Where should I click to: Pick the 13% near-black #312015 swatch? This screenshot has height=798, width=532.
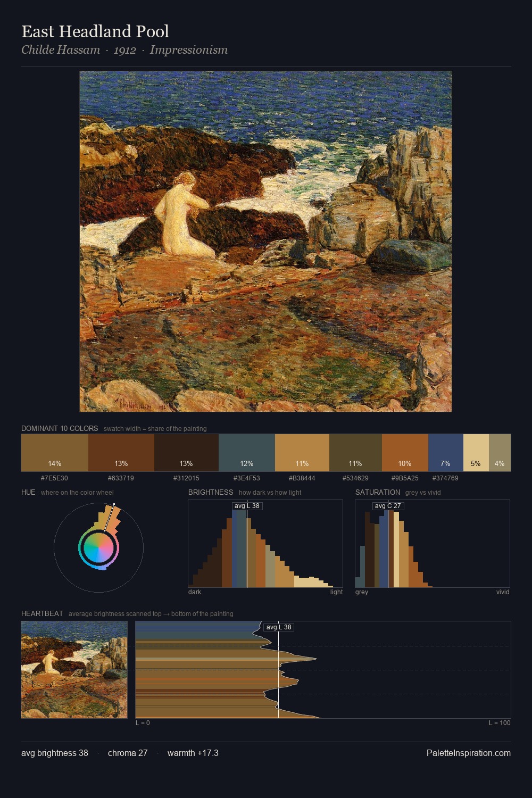tap(186, 453)
